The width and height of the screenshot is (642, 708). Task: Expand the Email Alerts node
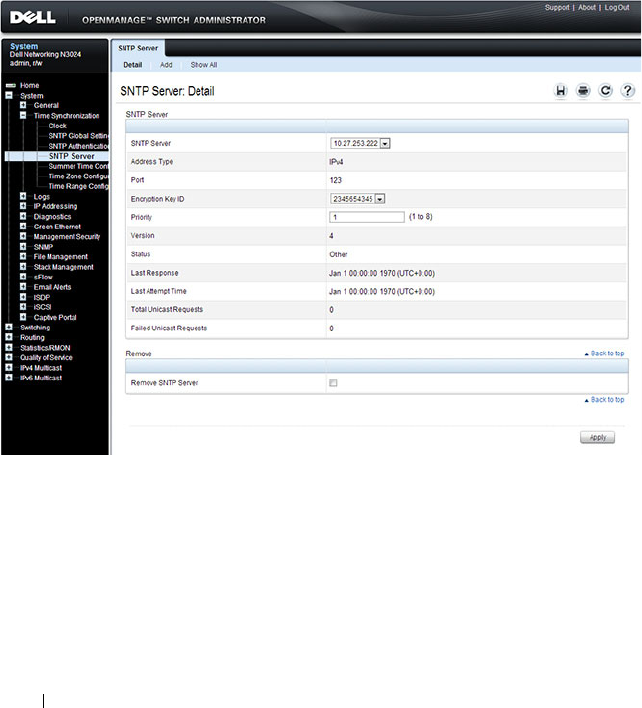[x=23, y=287]
